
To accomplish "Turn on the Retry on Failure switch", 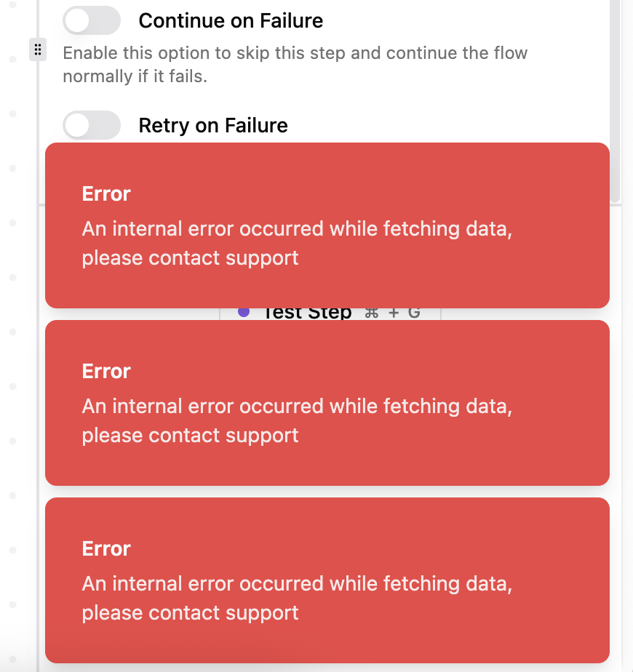I will [91, 125].
